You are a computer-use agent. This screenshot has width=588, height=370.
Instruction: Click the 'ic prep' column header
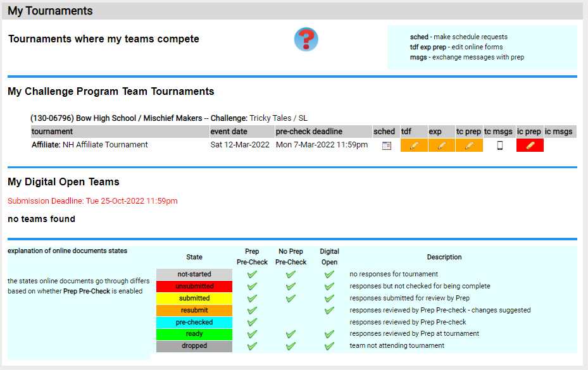click(x=529, y=132)
